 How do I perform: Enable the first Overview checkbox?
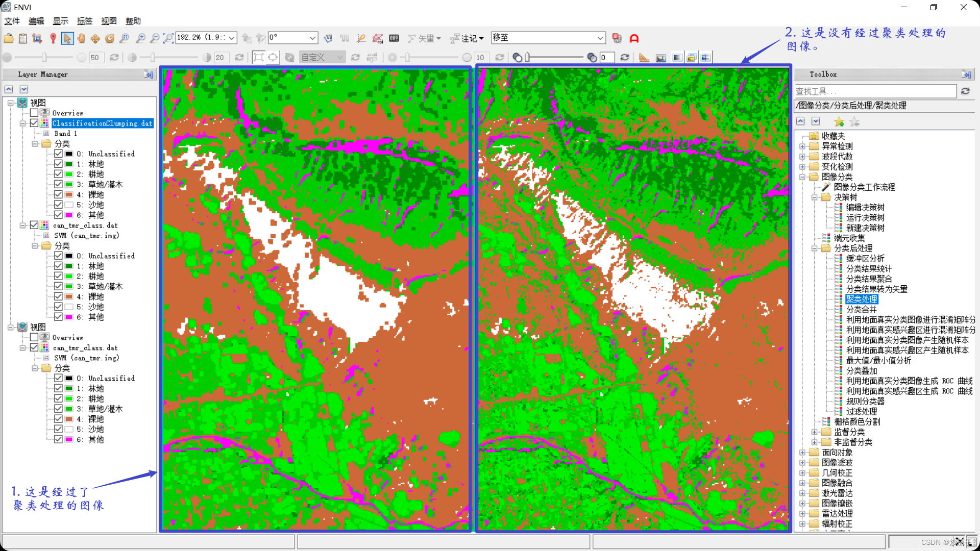point(34,113)
